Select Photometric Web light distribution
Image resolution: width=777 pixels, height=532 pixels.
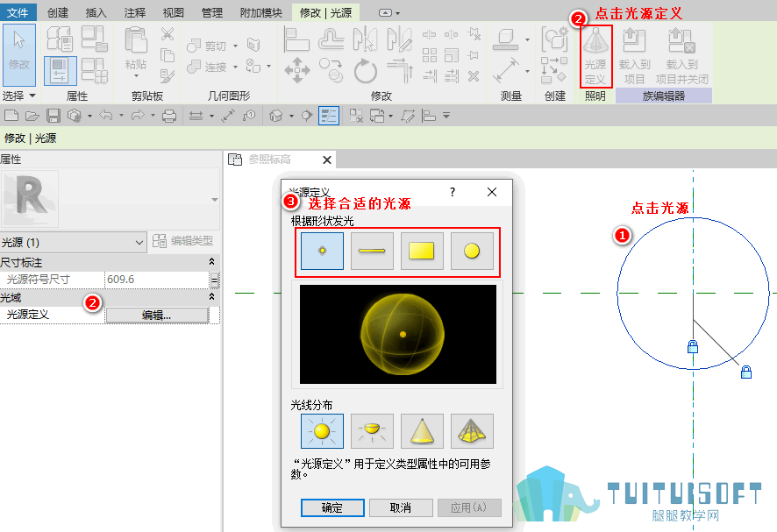[472, 431]
